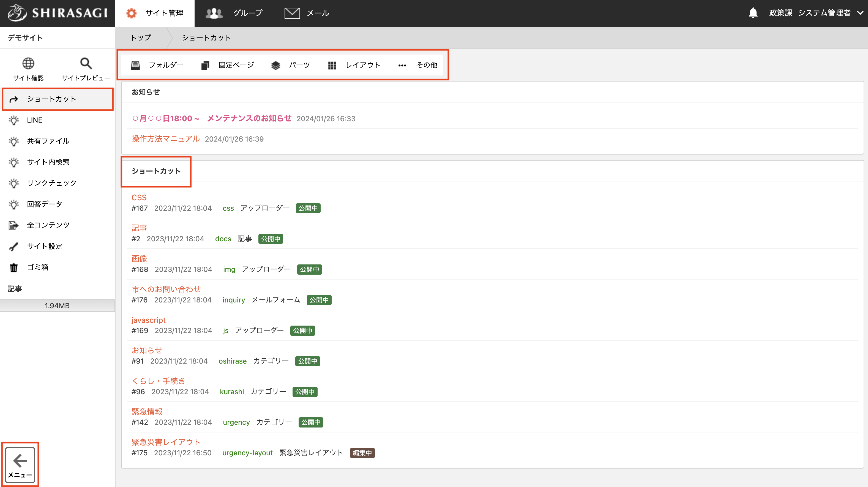Click the SHIRASAGI logo
The image size is (868, 487).
click(x=57, y=13)
